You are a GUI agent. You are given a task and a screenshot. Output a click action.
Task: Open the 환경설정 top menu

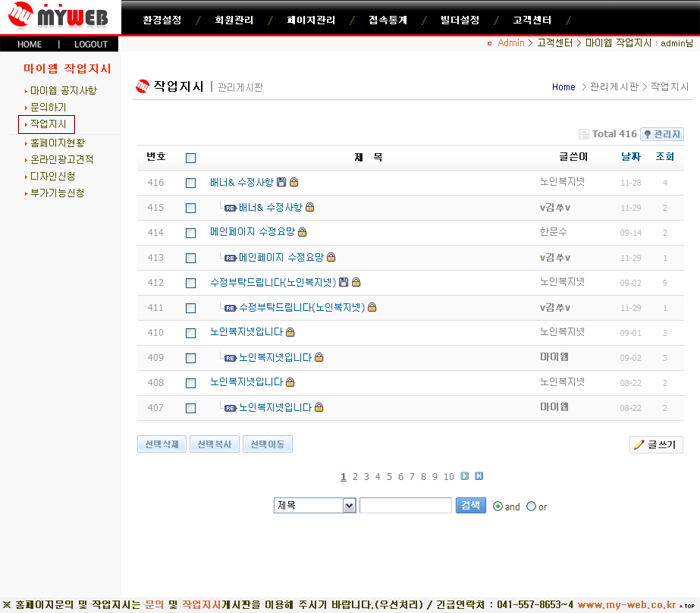coord(163,19)
